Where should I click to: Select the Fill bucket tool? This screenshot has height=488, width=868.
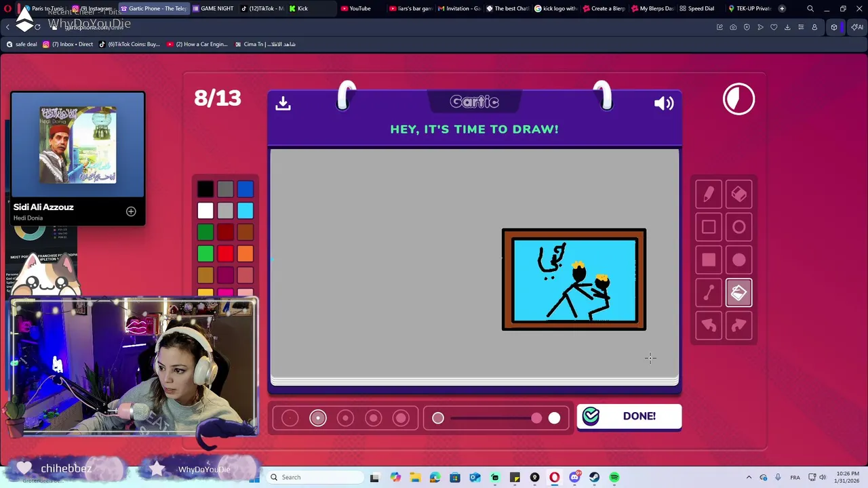point(738,293)
